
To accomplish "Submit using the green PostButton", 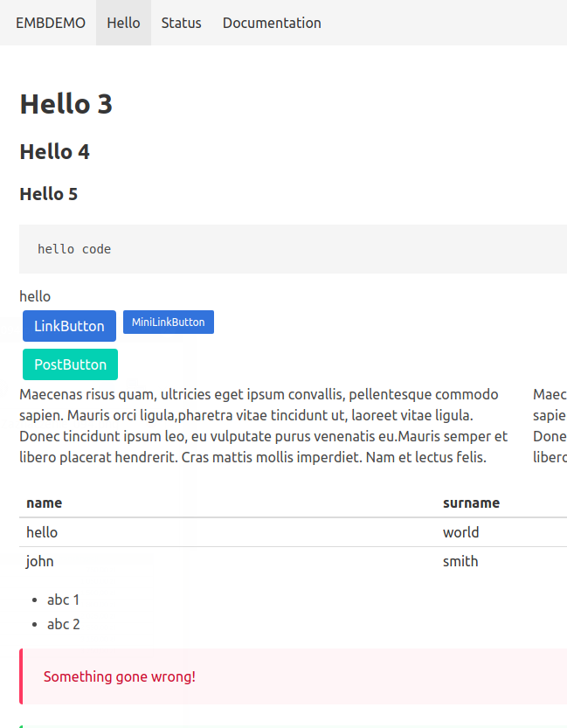I will tap(70, 364).
